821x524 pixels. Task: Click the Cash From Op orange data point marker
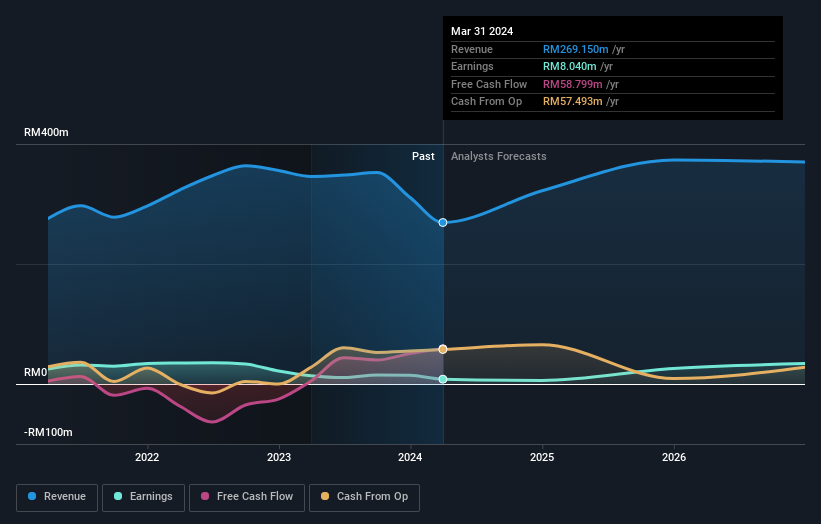point(443,349)
